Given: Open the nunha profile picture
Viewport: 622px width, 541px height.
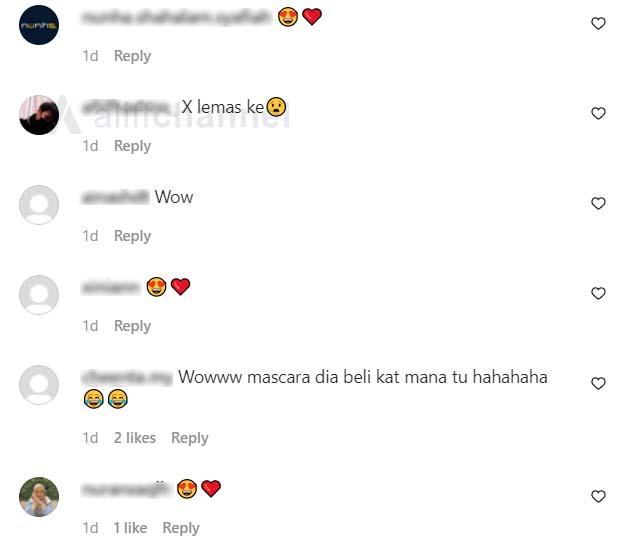Looking at the screenshot, I should click(x=39, y=25).
